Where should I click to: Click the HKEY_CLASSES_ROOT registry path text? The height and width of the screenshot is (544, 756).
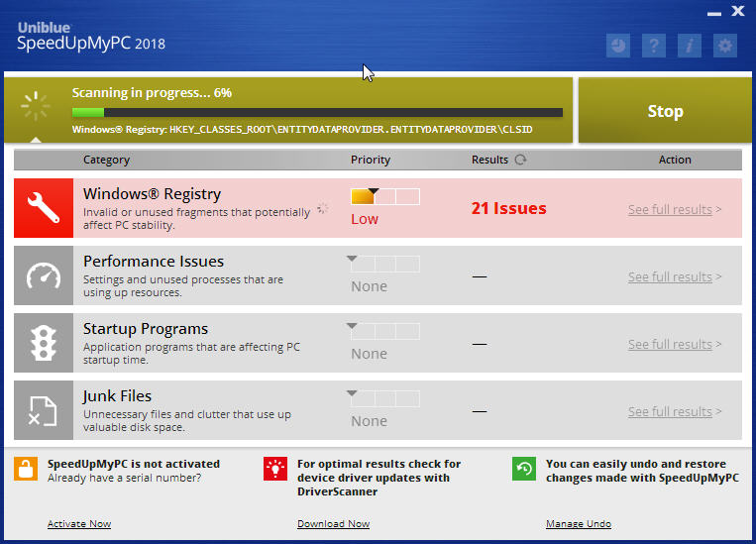(351, 129)
